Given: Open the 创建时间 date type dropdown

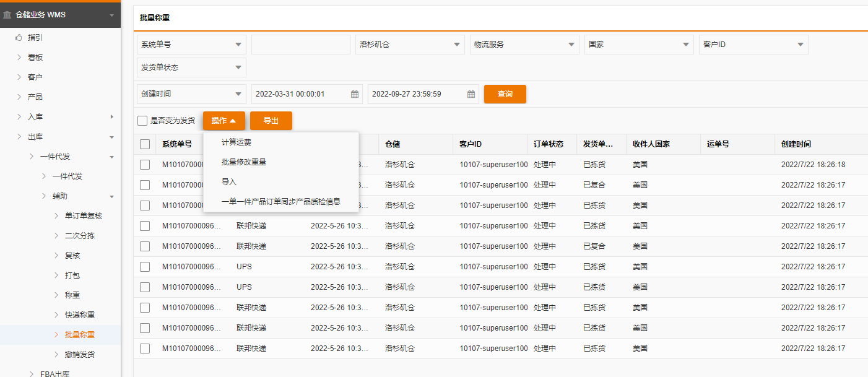Looking at the screenshot, I should [191, 94].
